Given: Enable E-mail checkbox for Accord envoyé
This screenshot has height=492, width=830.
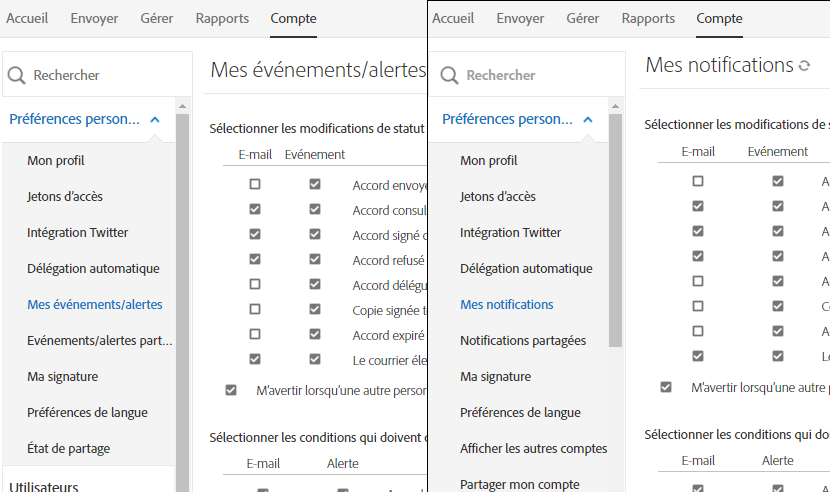Looking at the screenshot, I should (x=255, y=184).
